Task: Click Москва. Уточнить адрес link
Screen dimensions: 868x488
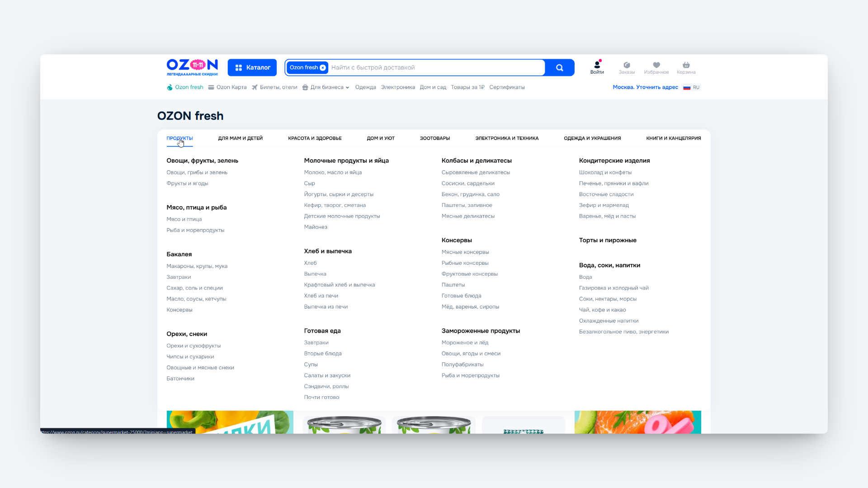Action: pyautogui.click(x=645, y=87)
